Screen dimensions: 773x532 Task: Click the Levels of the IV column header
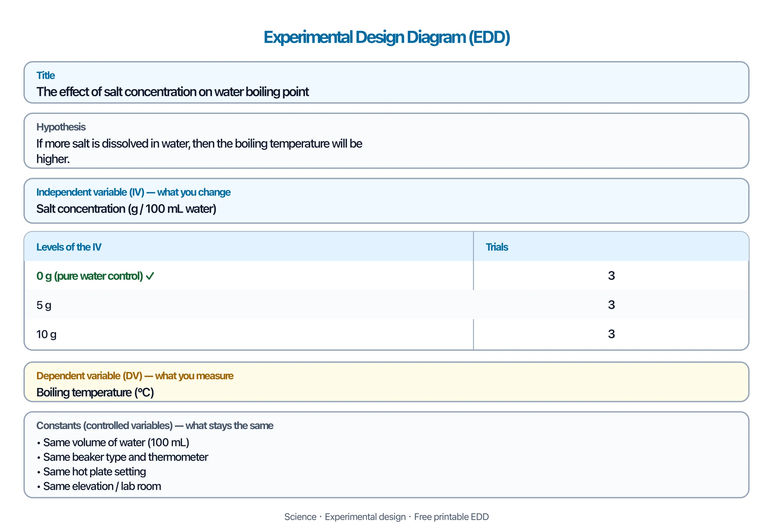point(69,247)
